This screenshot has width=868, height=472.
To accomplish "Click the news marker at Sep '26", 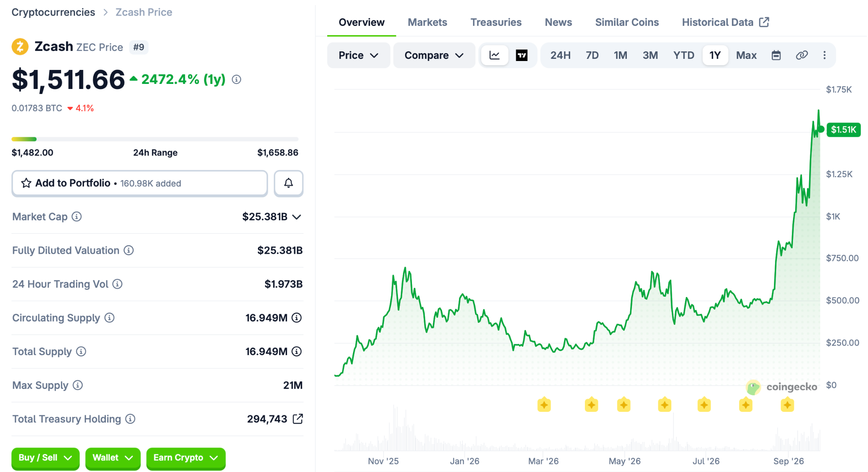I will tap(787, 405).
